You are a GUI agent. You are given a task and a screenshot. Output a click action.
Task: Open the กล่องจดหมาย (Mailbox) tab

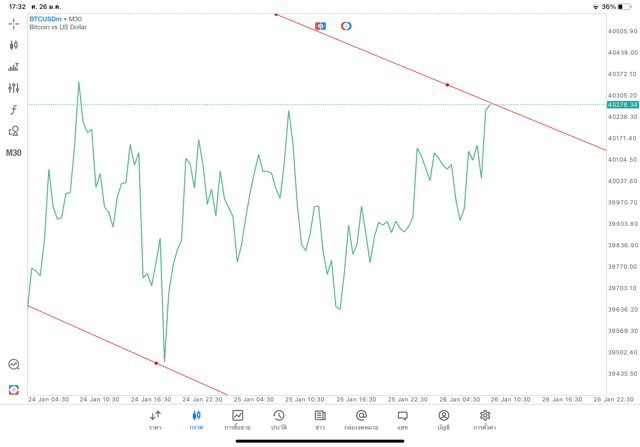pos(361,419)
